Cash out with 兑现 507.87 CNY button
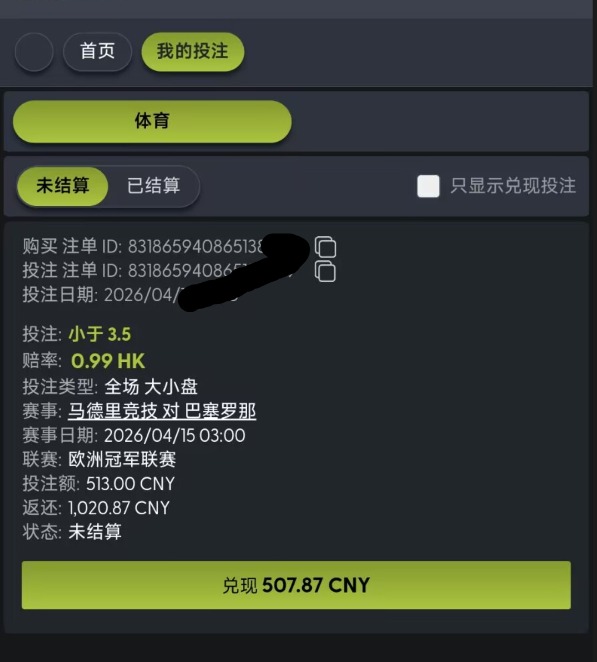This screenshot has height=662, width=597. click(x=296, y=585)
